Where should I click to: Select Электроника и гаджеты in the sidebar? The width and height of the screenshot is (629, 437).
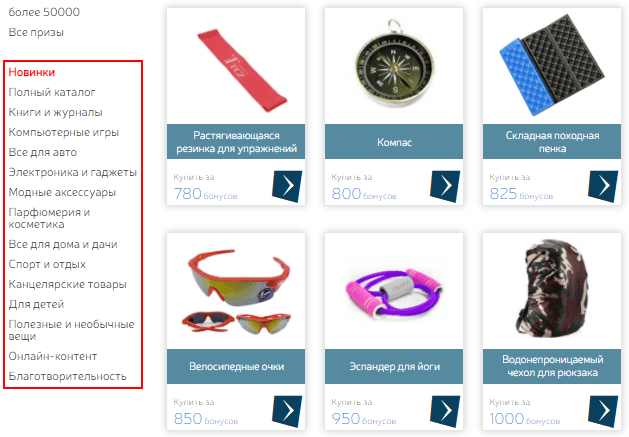point(73,173)
